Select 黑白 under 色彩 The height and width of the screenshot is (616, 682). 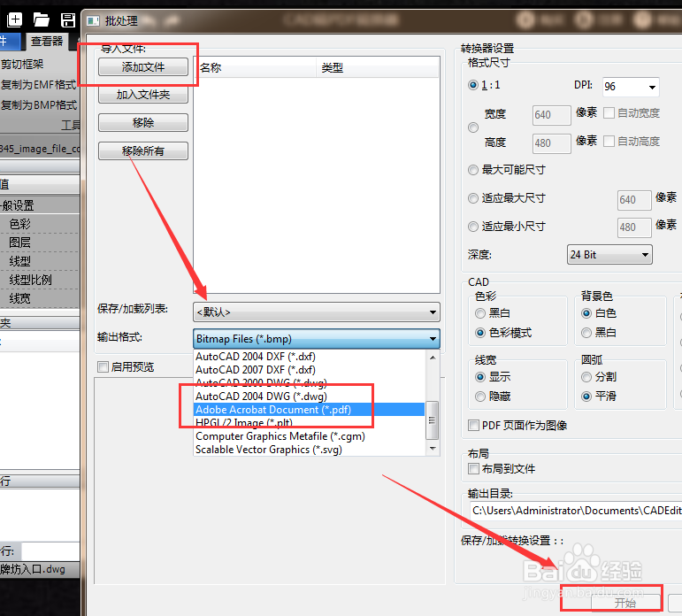tap(480, 313)
